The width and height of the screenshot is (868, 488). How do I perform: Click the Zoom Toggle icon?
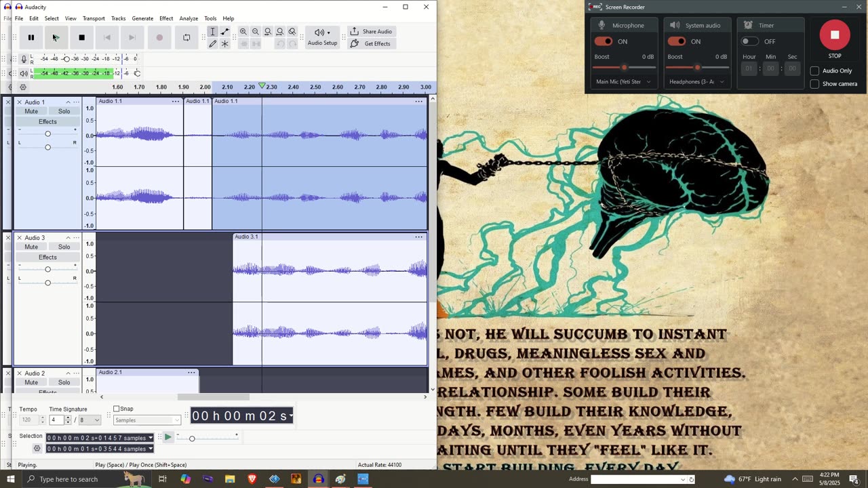pyautogui.click(x=292, y=32)
